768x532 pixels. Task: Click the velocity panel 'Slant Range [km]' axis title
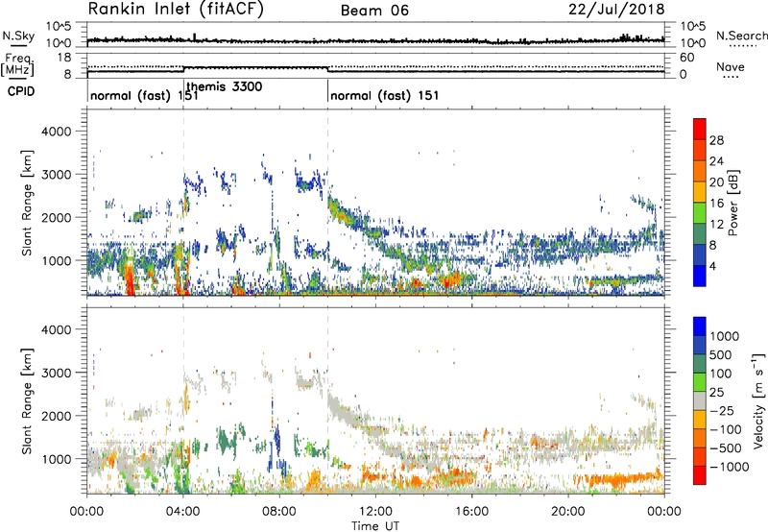point(27,400)
